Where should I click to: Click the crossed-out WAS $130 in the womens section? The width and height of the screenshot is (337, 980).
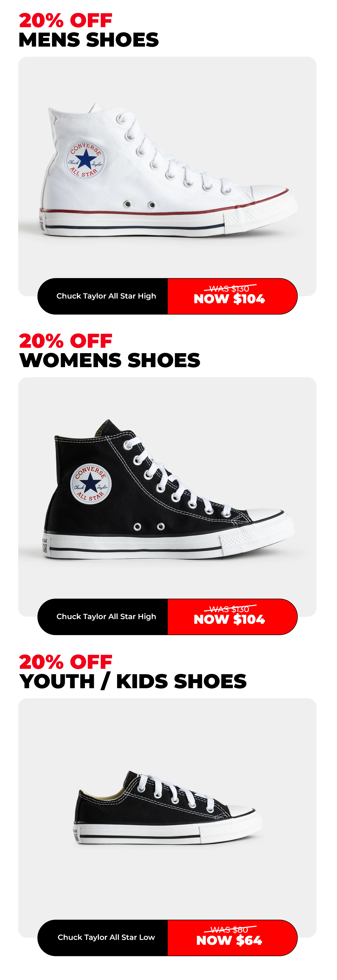[x=229, y=609]
